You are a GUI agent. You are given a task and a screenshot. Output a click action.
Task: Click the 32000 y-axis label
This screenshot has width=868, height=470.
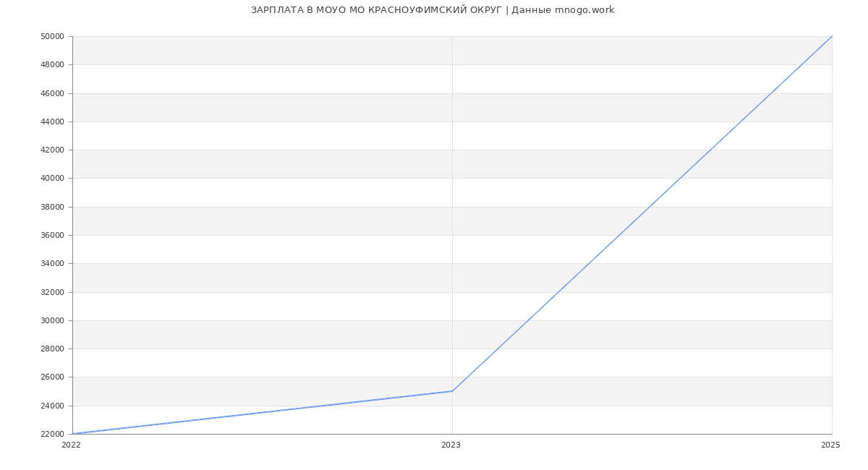(52, 292)
